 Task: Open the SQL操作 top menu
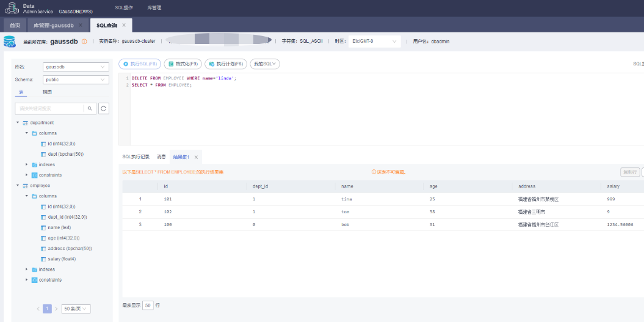(x=125, y=8)
